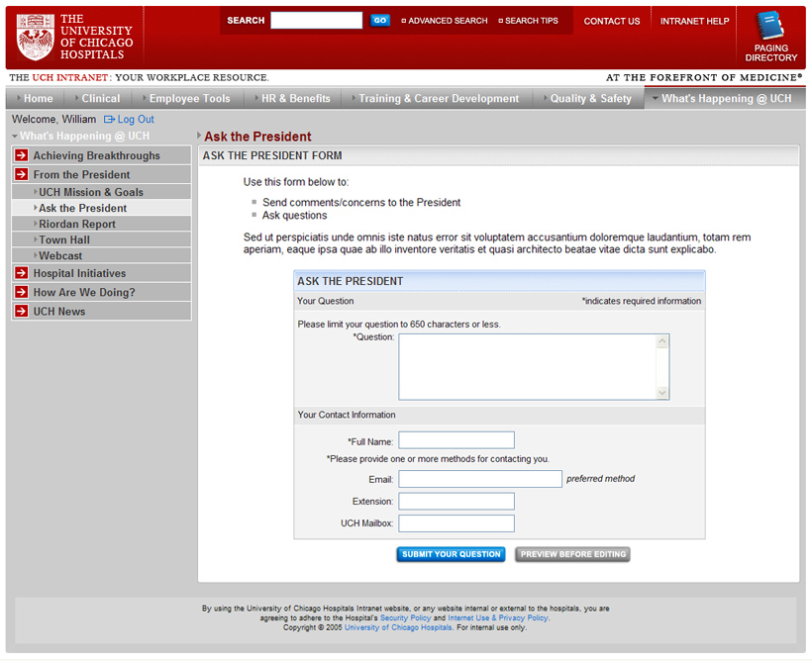The width and height of the screenshot is (812, 661).
Task: Open Training & Career Development tab
Action: click(437, 98)
